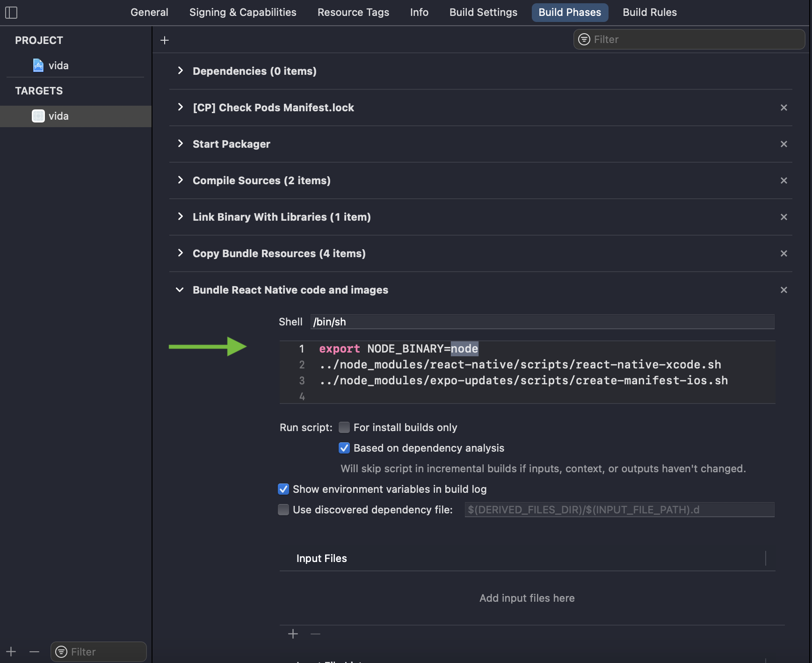Click 'Add input files here' placeholder
Screen dimensions: 812x663
tap(527, 598)
